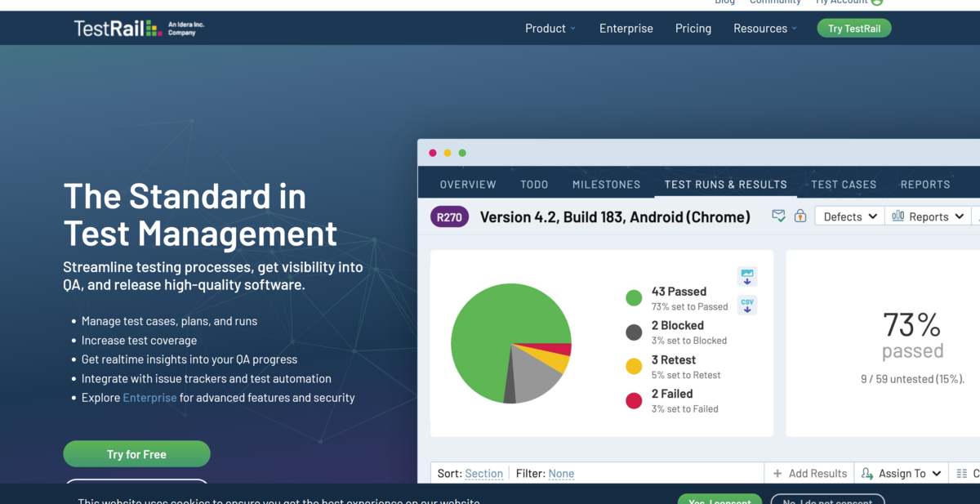Select the TEST RUNS & RESULTS tab
The image size is (980, 504).
[726, 185]
